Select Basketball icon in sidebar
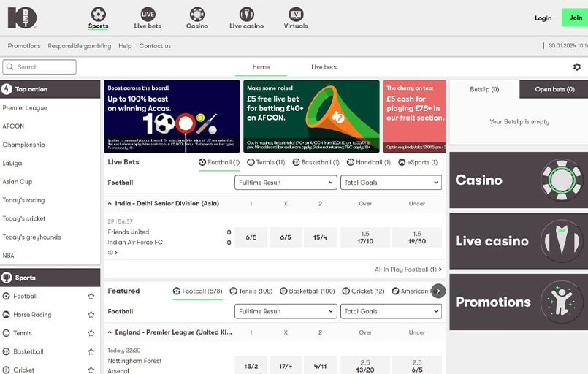The width and height of the screenshot is (588, 374). [6, 351]
